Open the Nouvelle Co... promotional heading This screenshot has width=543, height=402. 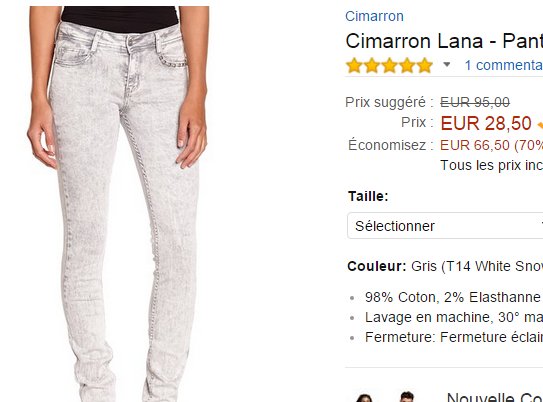495,397
